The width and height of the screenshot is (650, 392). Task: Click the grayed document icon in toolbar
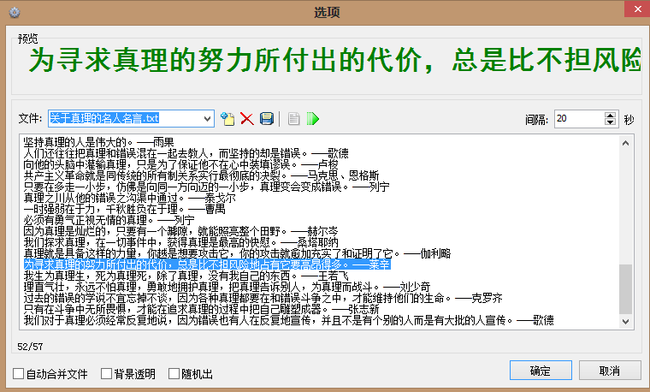(x=294, y=119)
